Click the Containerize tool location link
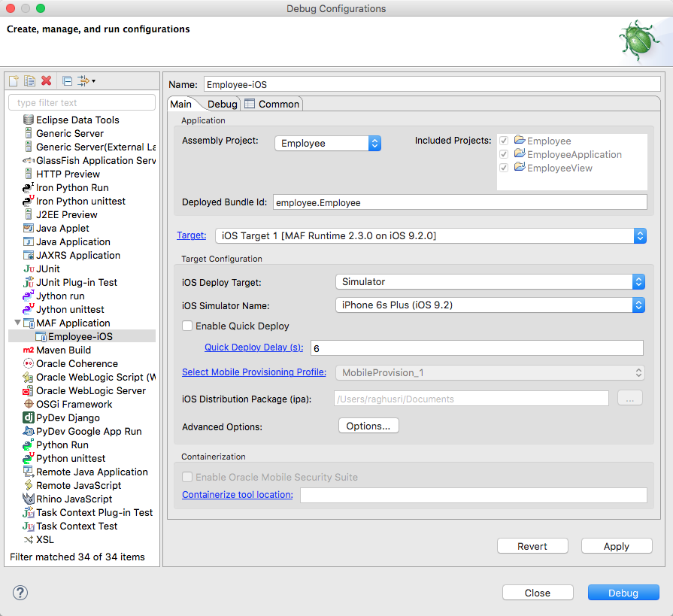Image resolution: width=673 pixels, height=616 pixels. click(x=238, y=494)
